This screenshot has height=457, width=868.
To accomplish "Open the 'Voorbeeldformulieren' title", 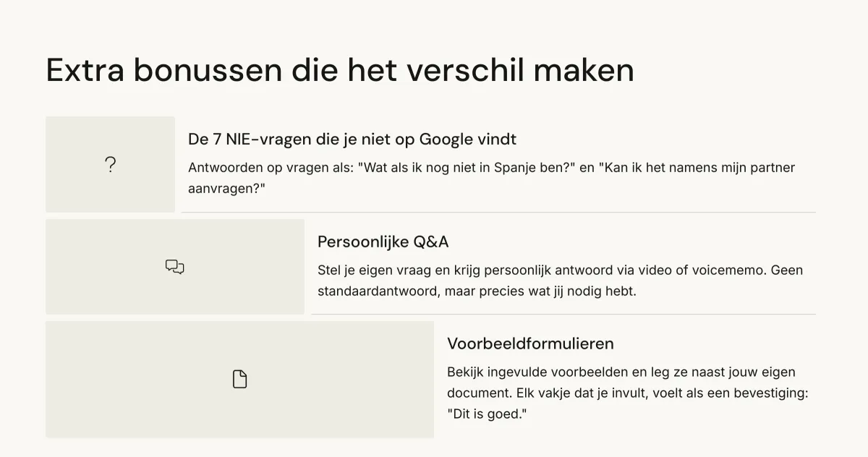I will pyautogui.click(x=530, y=343).
